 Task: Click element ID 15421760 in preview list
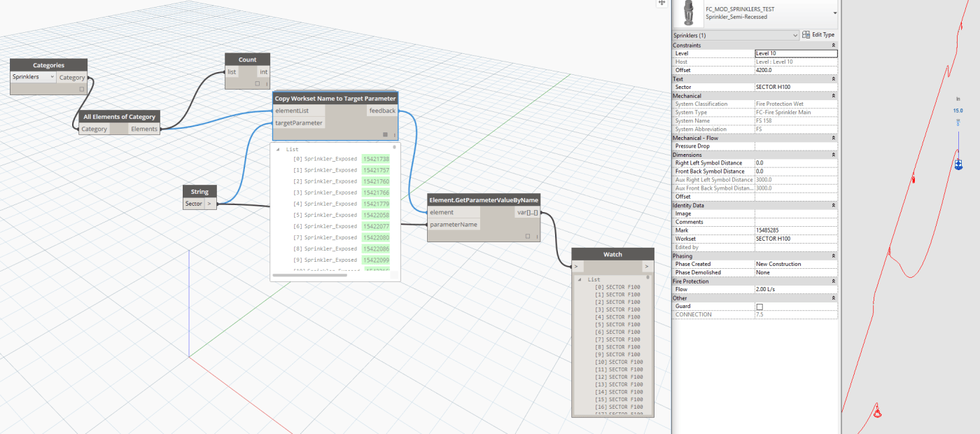tap(376, 181)
